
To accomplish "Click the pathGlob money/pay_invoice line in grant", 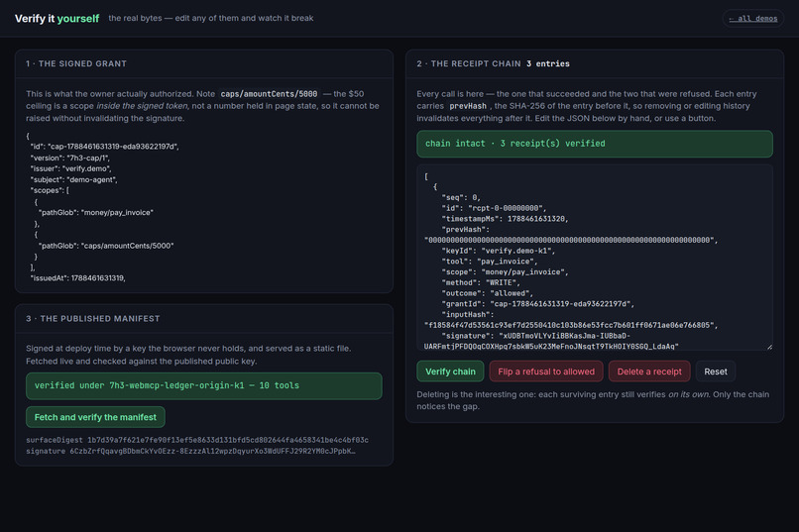I will [96, 212].
